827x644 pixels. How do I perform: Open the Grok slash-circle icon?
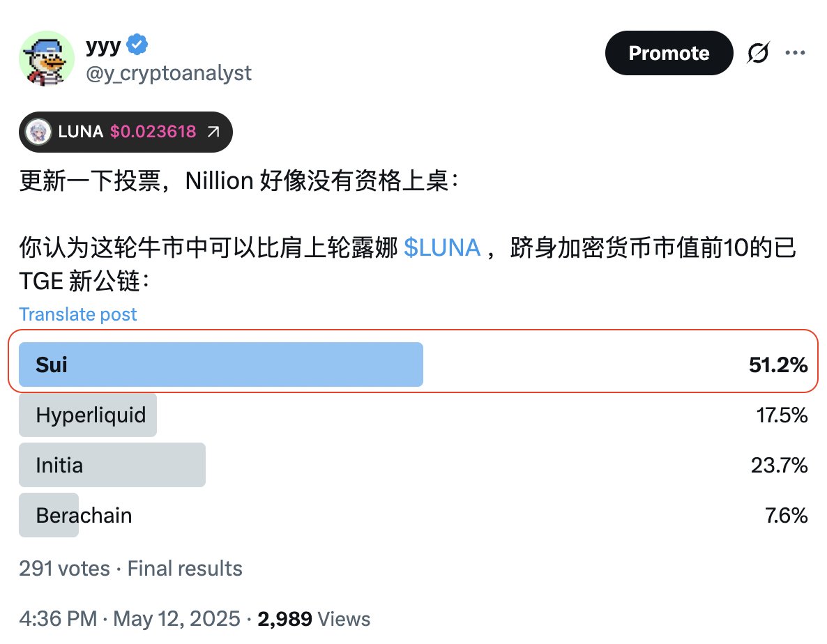[x=758, y=53]
